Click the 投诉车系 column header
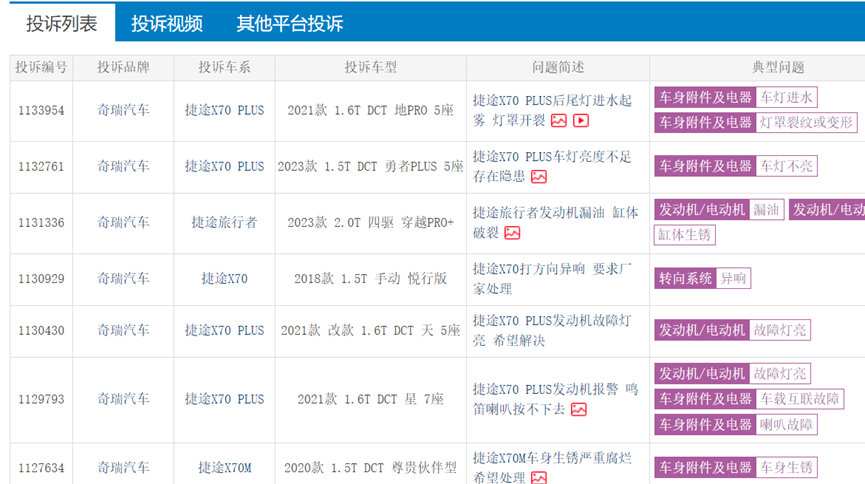 click(x=225, y=67)
